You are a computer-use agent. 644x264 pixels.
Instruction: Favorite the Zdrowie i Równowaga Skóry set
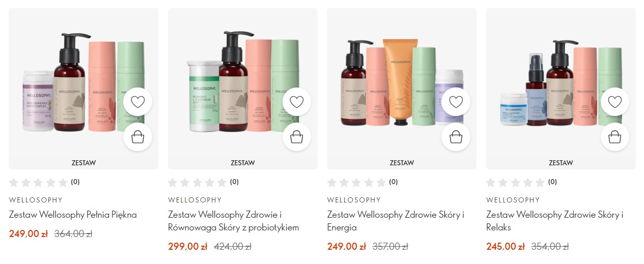pos(297,102)
